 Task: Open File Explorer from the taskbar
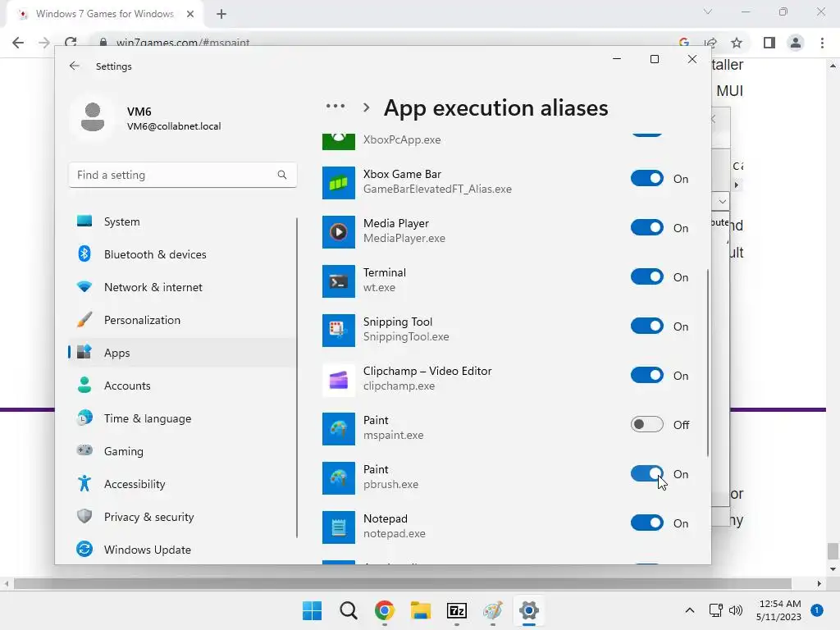(x=421, y=610)
